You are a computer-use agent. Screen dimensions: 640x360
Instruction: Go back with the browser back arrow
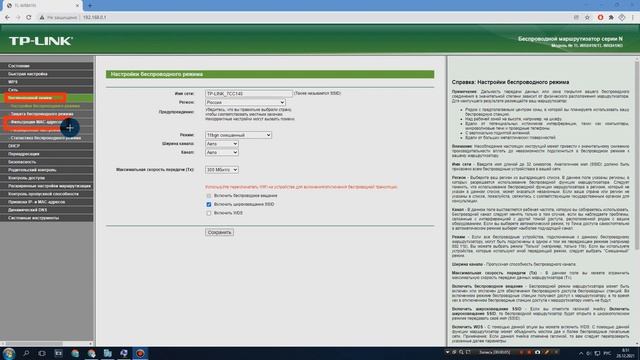pyautogui.click(x=7, y=18)
